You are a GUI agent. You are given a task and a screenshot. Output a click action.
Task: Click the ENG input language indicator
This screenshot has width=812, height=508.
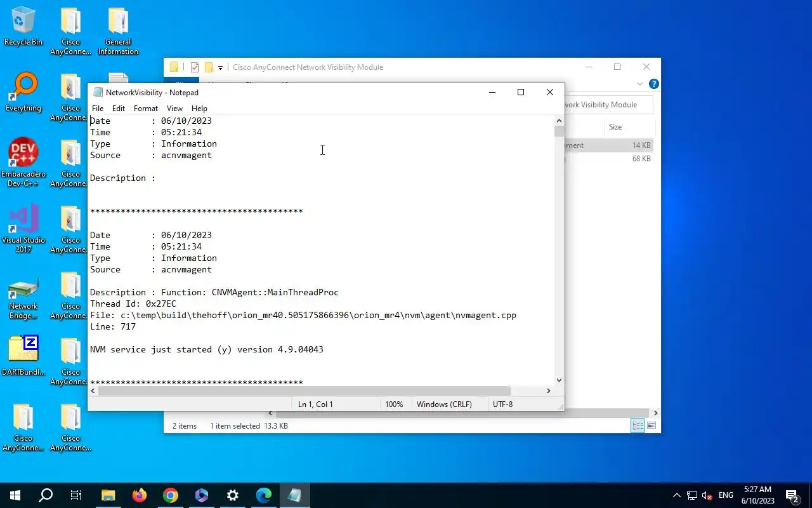tap(726, 495)
